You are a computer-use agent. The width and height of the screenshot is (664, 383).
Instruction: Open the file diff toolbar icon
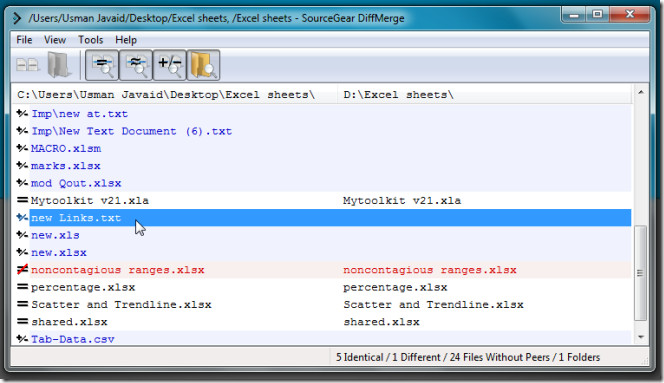click(x=28, y=65)
